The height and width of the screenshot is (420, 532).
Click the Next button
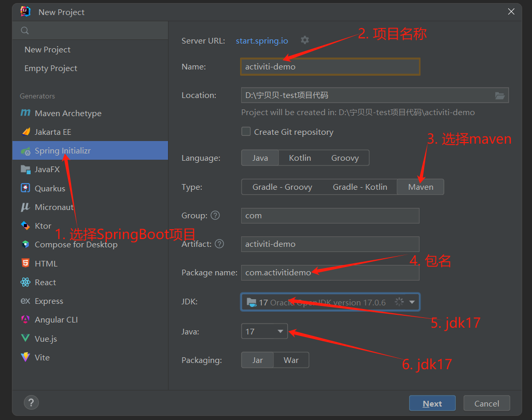point(432,403)
